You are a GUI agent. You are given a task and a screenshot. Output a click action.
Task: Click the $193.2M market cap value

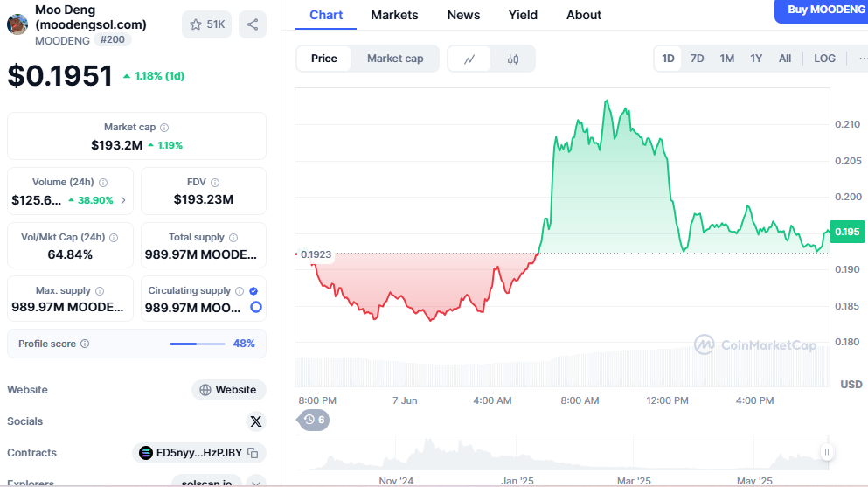coord(117,145)
